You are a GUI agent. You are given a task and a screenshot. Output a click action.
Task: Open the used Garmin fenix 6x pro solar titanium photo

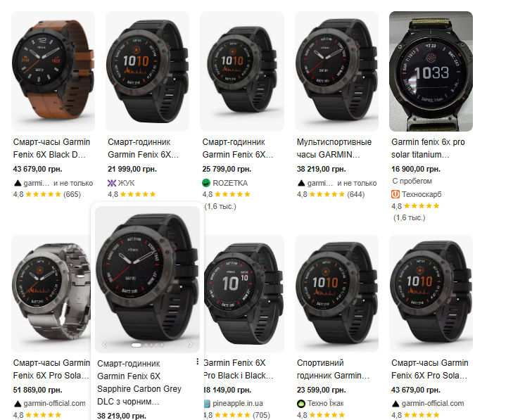431,71
